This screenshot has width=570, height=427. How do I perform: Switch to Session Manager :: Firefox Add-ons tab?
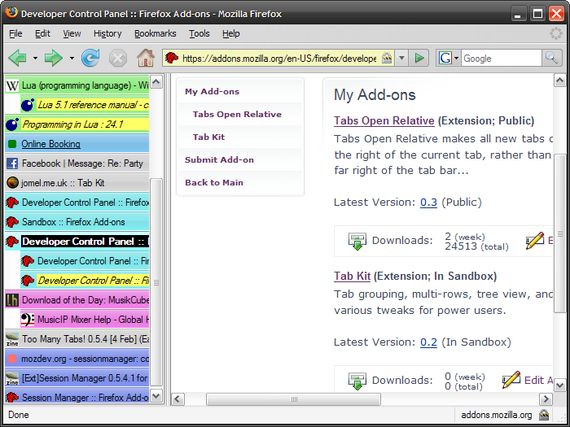pos(77,398)
